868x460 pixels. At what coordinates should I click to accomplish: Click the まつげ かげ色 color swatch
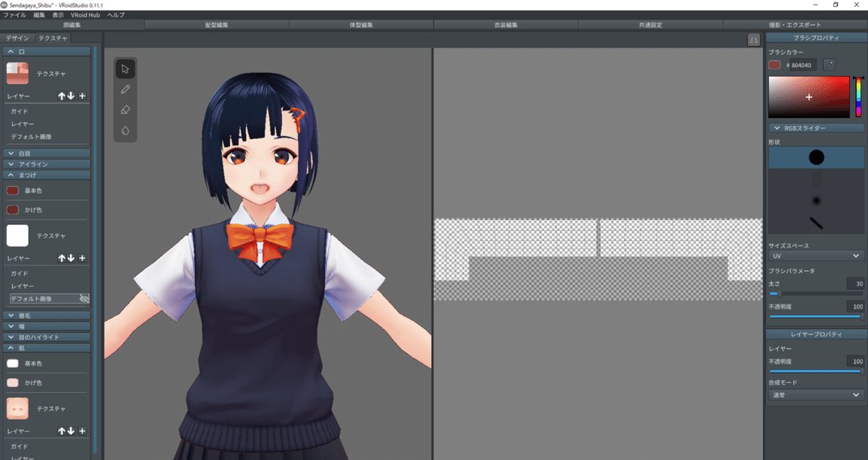pos(12,210)
